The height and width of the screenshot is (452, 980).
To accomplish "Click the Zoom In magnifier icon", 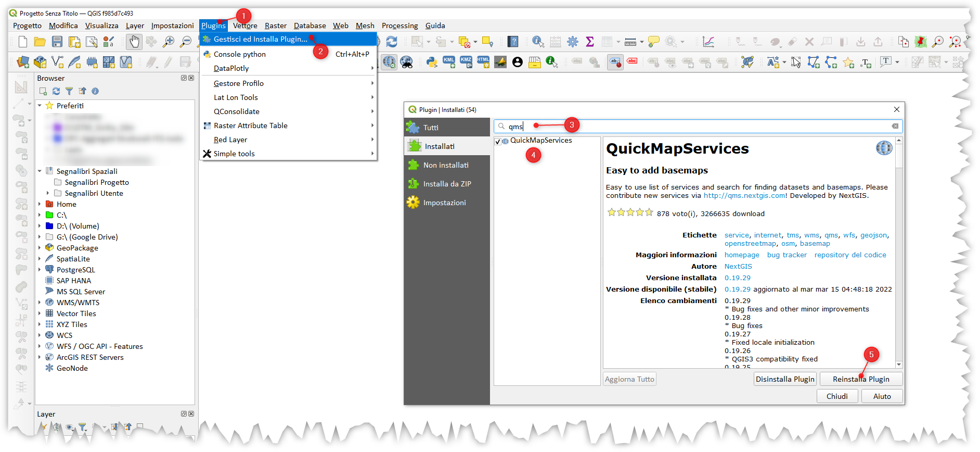I will (169, 42).
